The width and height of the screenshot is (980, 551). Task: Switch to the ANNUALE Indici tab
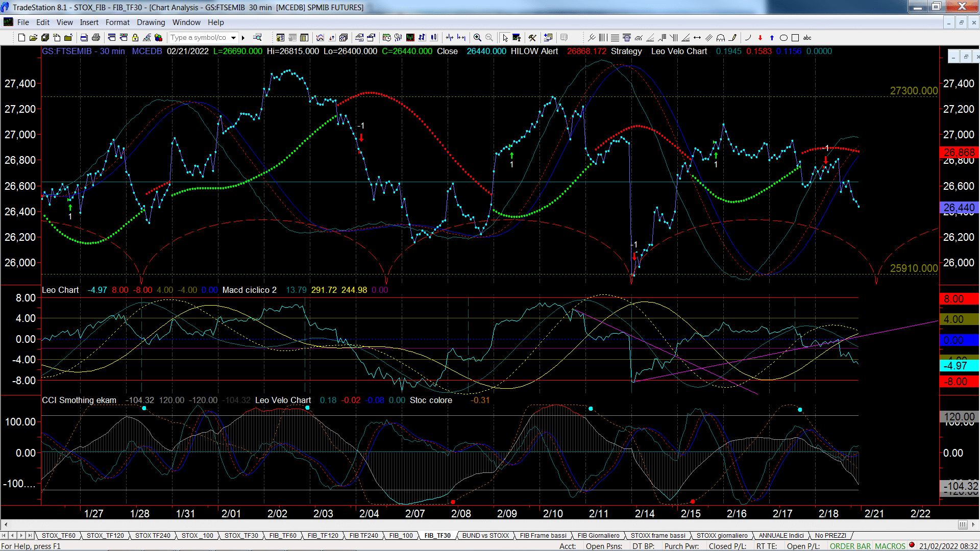[x=781, y=536]
